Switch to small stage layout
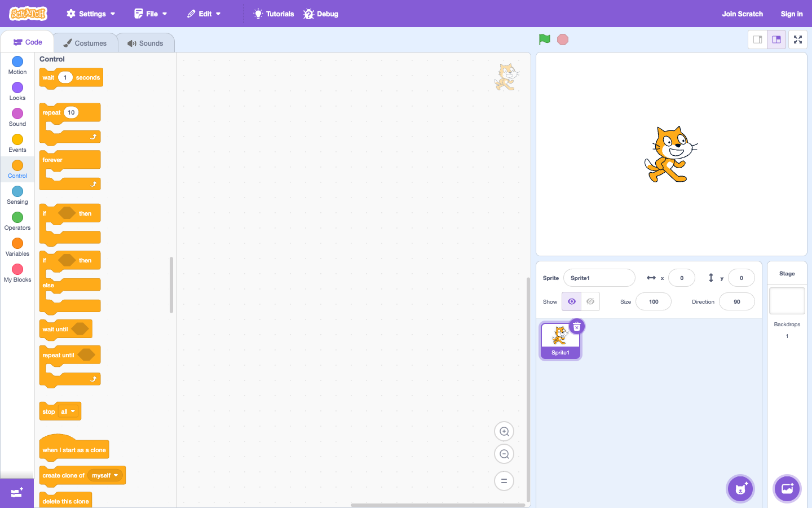812x508 pixels. 757,40
